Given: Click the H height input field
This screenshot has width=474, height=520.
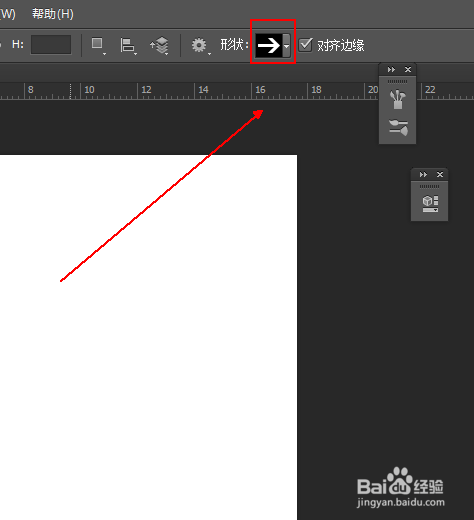Looking at the screenshot, I should [x=51, y=44].
